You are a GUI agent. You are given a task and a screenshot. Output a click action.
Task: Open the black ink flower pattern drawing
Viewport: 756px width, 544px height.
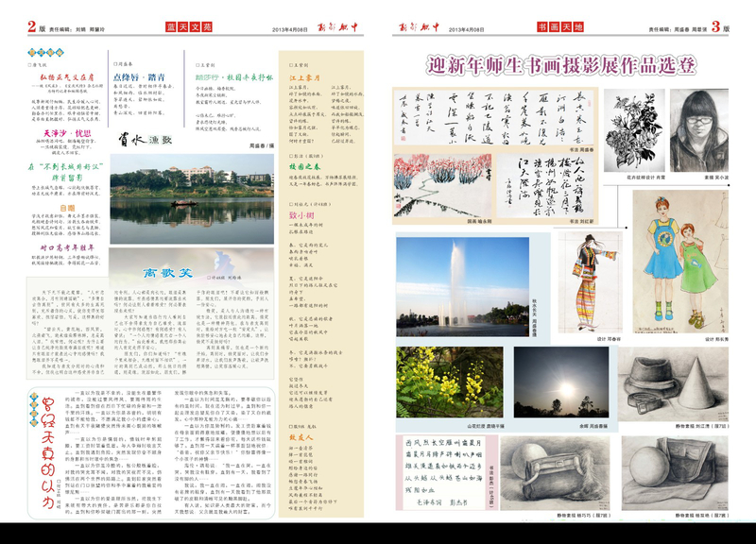point(634,130)
